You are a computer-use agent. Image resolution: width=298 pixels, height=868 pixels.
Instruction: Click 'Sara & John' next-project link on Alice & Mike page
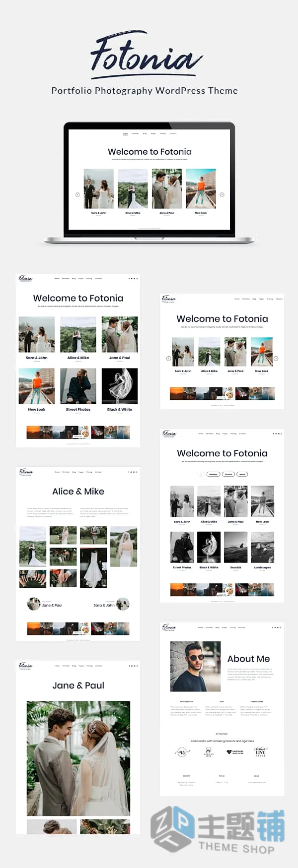coord(104,605)
